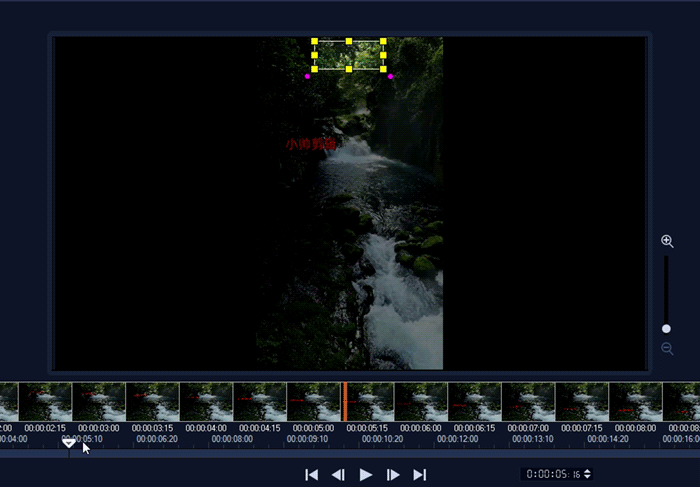Viewport: 700px width, 487px height.
Task: Click the 00:00:05:00 timestamp label
Action: [313, 428]
